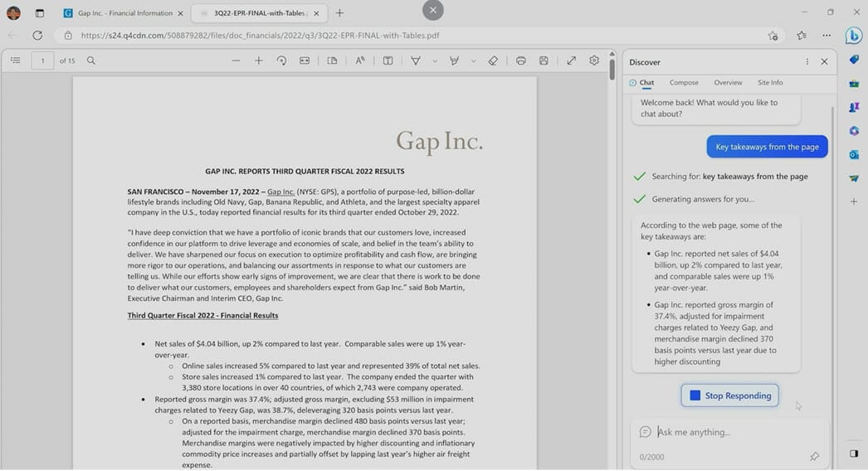
Task: Select the 3Q22-EPR-FINAL-with-Tables tab
Action: point(259,13)
